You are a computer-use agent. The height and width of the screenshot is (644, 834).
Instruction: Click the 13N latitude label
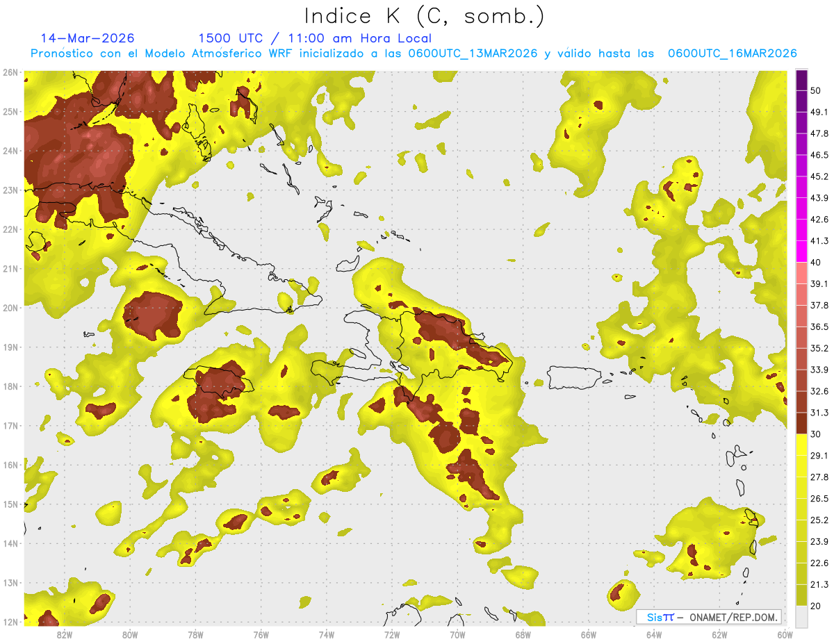tap(10, 582)
